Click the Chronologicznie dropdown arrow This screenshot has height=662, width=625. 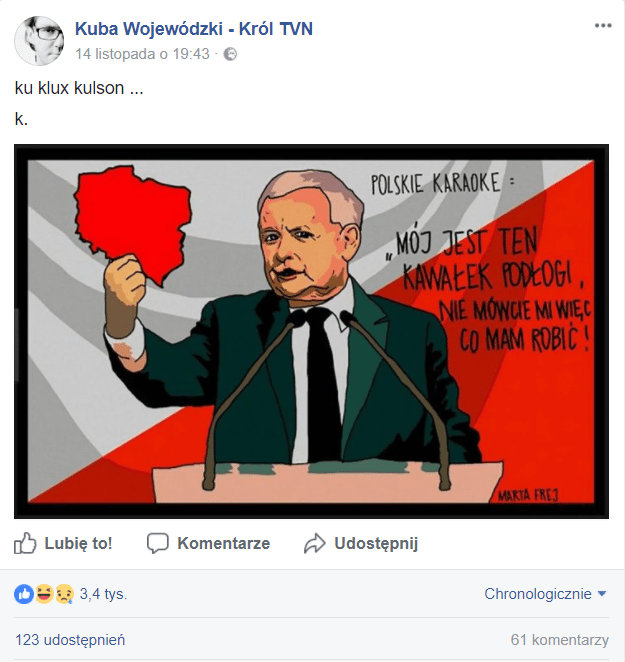pyautogui.click(x=602, y=594)
